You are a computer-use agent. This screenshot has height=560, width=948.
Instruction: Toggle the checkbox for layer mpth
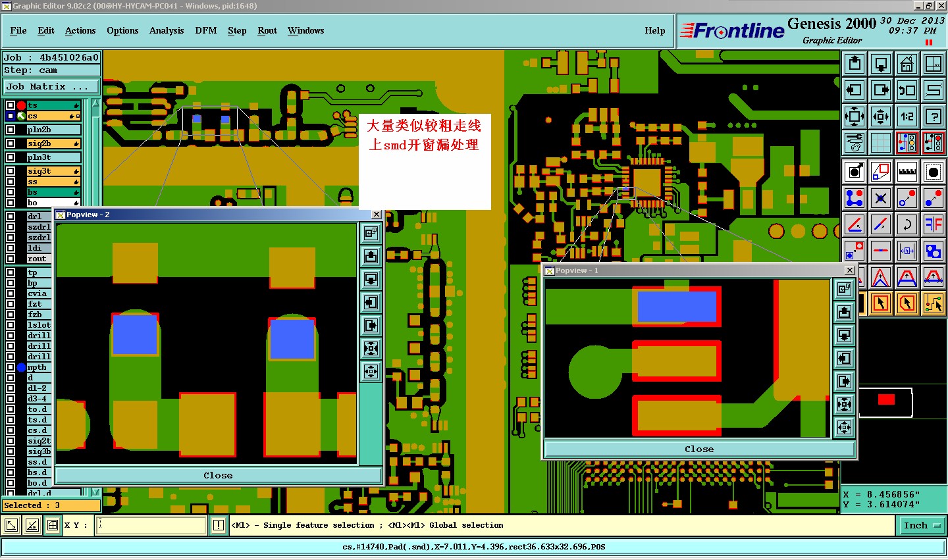coord(11,367)
